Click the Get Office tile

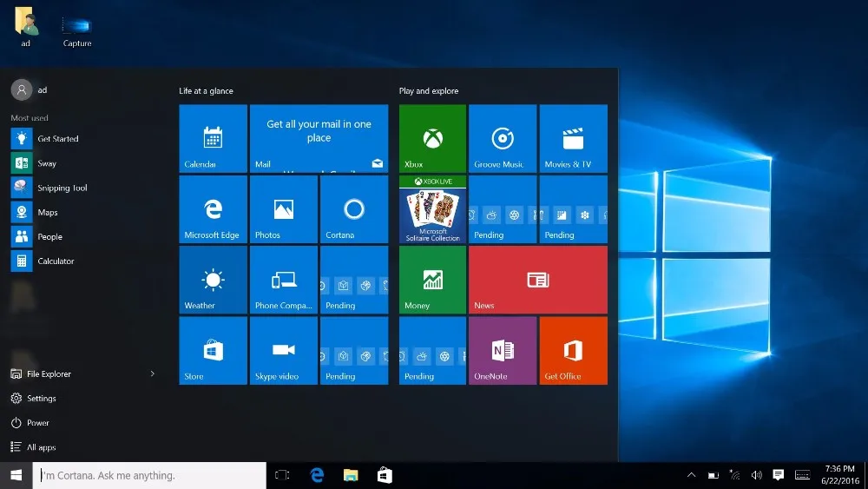(x=574, y=351)
